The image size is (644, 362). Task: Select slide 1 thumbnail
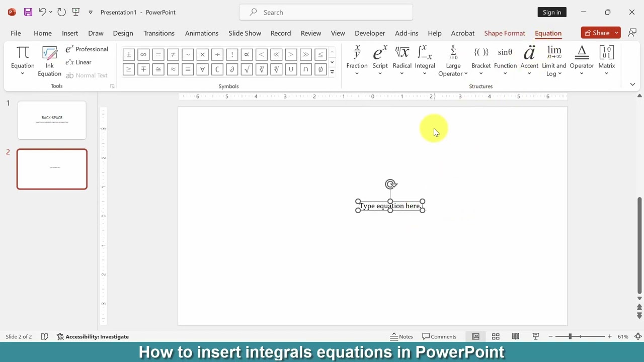pos(52,120)
